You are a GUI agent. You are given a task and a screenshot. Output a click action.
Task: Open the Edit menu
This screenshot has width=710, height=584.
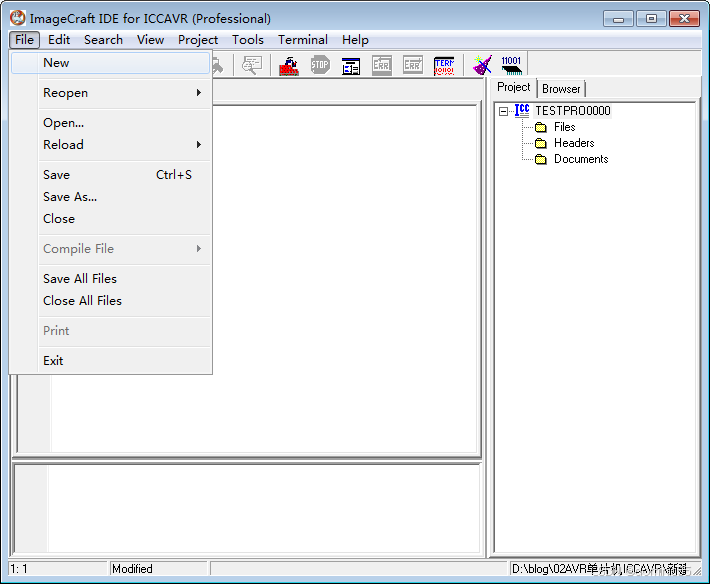(x=59, y=40)
